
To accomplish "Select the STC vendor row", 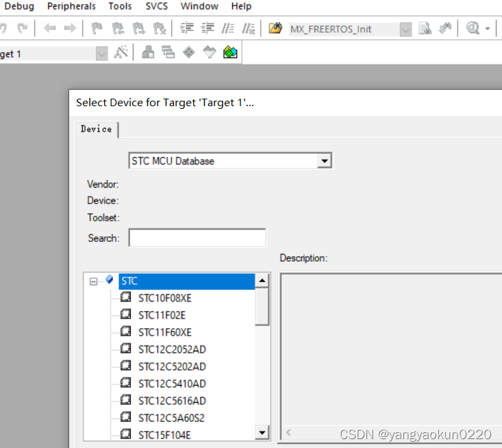I will coord(187,281).
